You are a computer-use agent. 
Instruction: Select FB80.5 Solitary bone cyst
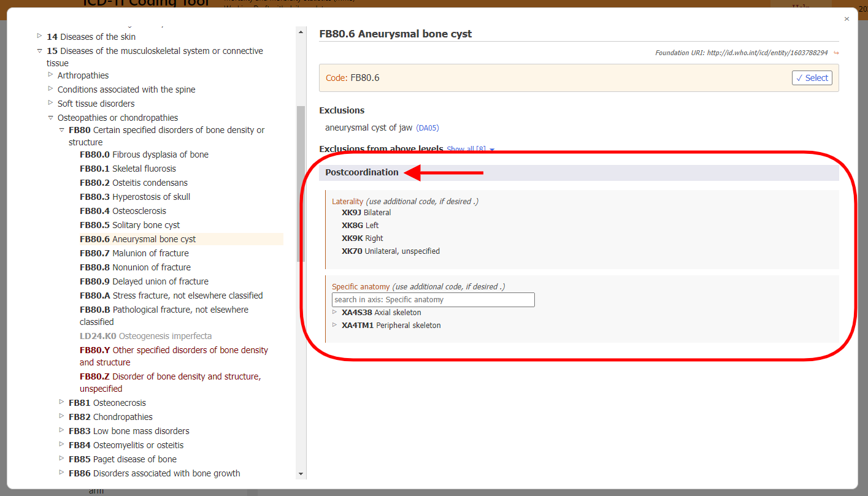point(129,225)
